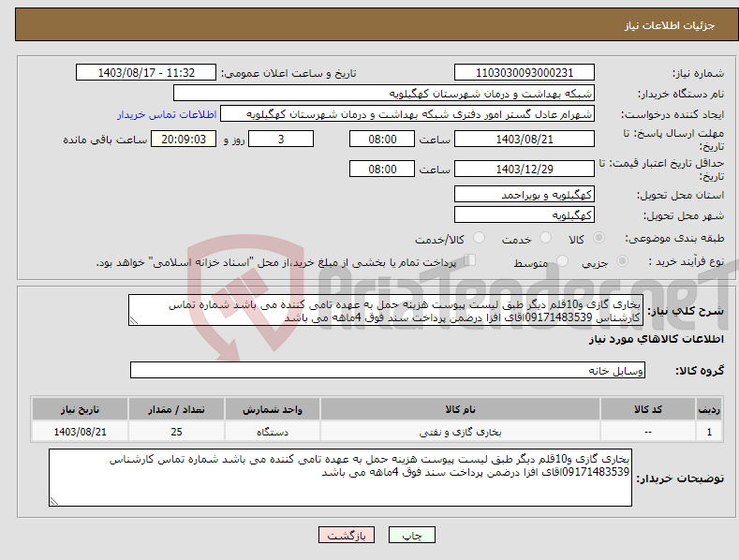Toggle the اسناد خزانه اسلامی payment checkbox
This screenshot has height=560, width=739.
(x=470, y=260)
